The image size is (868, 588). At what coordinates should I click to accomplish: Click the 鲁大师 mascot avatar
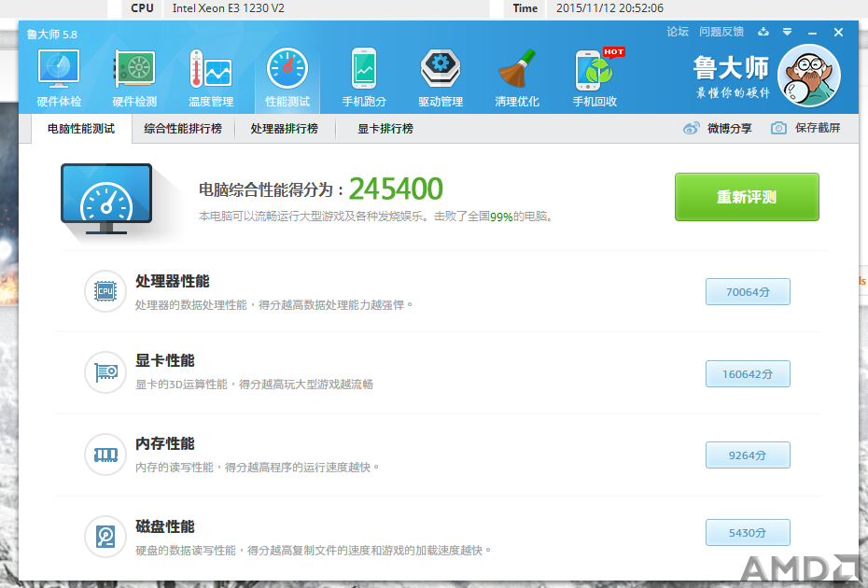809,76
